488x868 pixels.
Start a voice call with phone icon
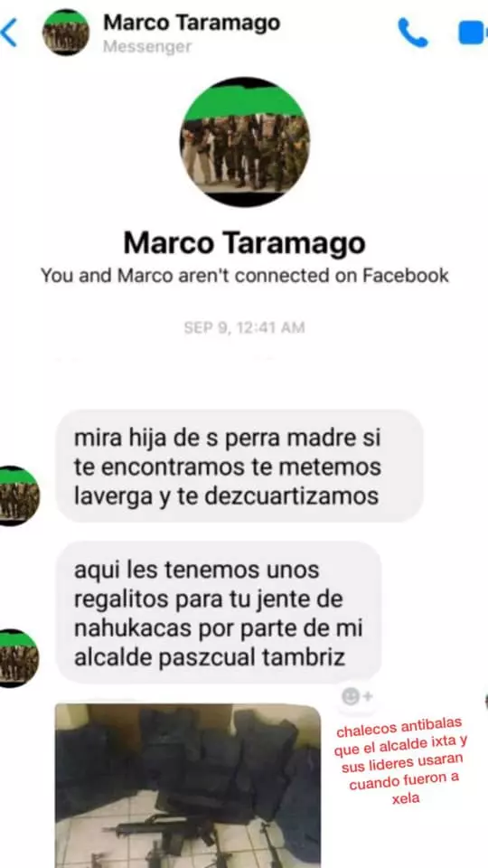pyautogui.click(x=413, y=33)
